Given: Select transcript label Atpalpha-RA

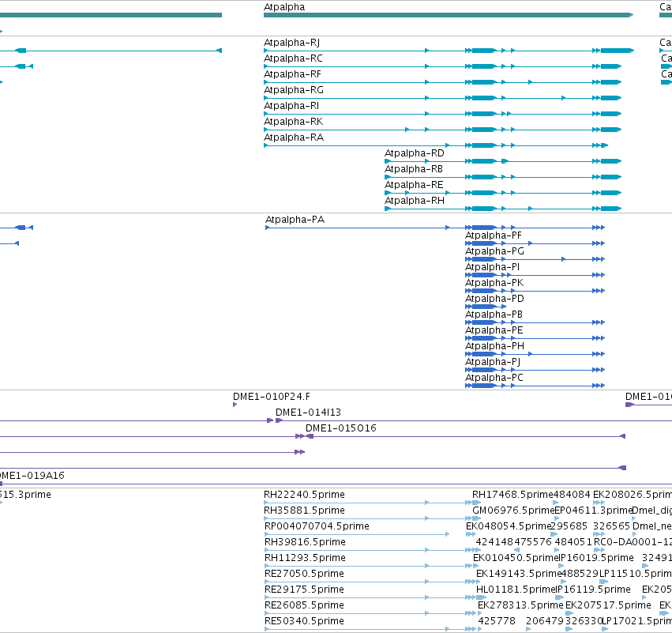Looking at the screenshot, I should pyautogui.click(x=294, y=138).
